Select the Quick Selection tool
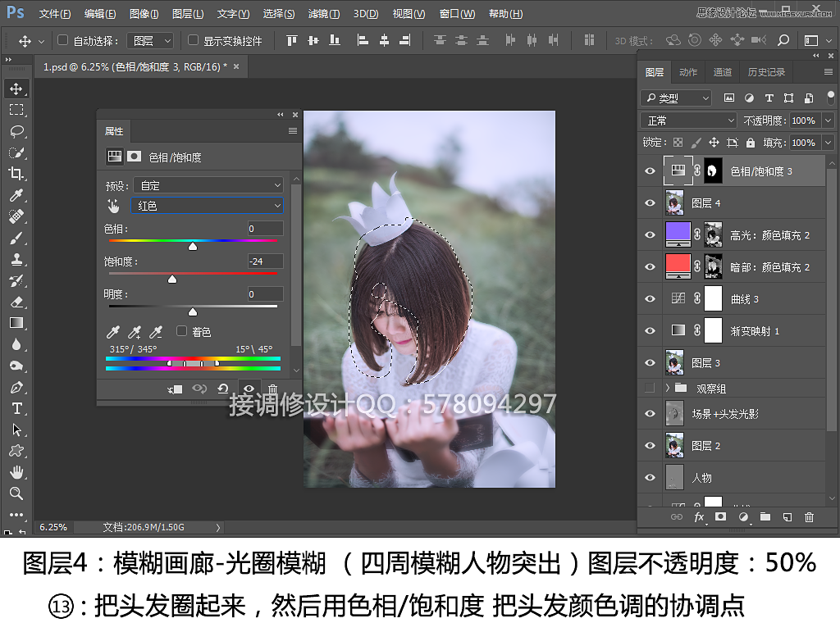 (x=16, y=152)
